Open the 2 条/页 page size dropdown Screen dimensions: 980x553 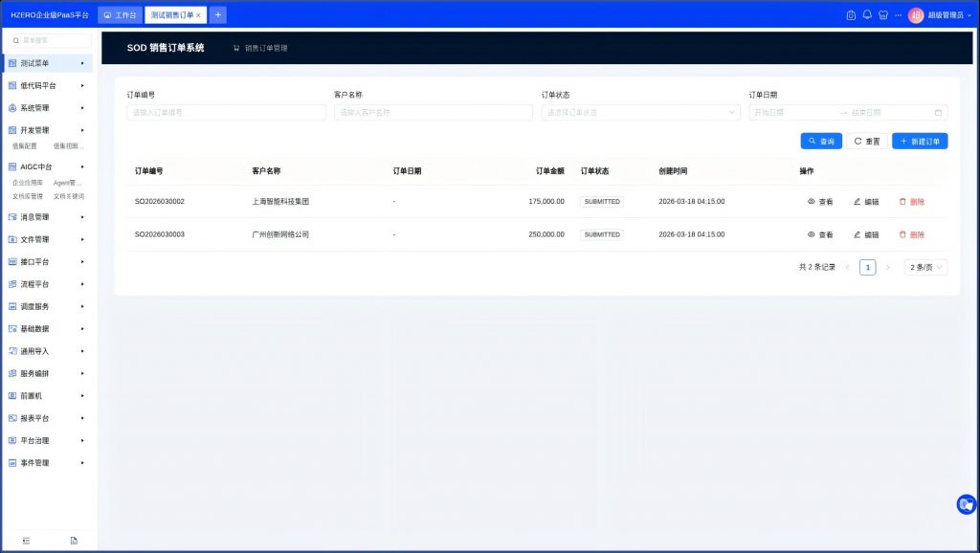tap(925, 268)
